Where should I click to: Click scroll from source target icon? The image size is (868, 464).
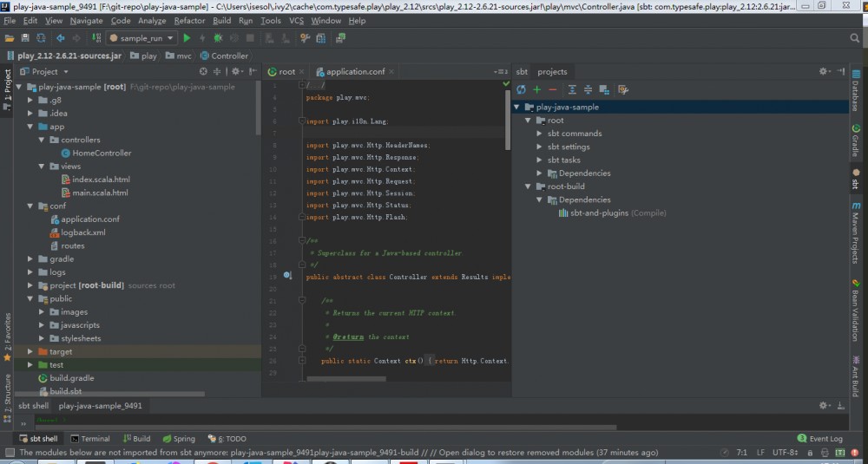203,72
